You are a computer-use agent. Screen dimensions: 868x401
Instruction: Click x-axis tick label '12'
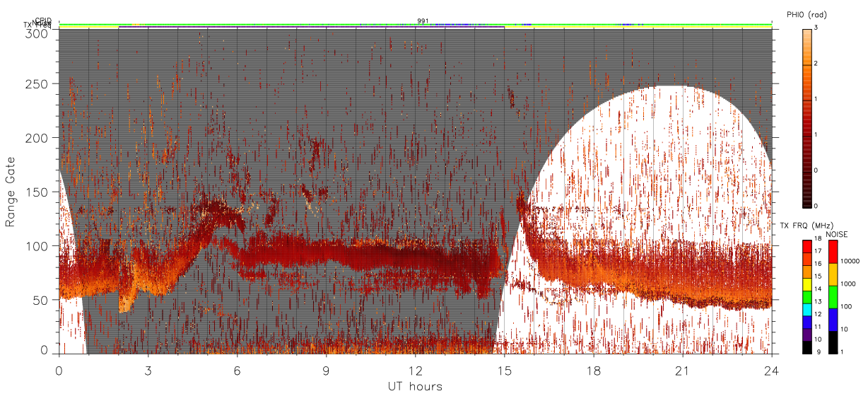[416, 370]
